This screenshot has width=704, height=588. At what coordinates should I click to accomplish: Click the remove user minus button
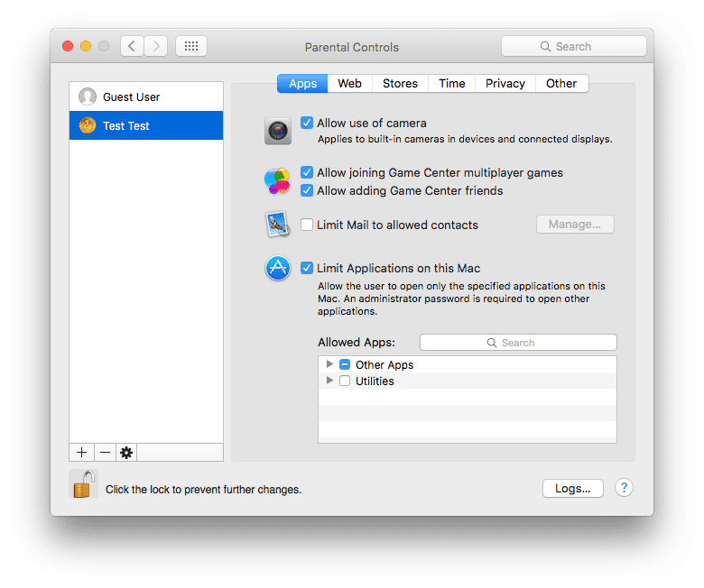[105, 453]
